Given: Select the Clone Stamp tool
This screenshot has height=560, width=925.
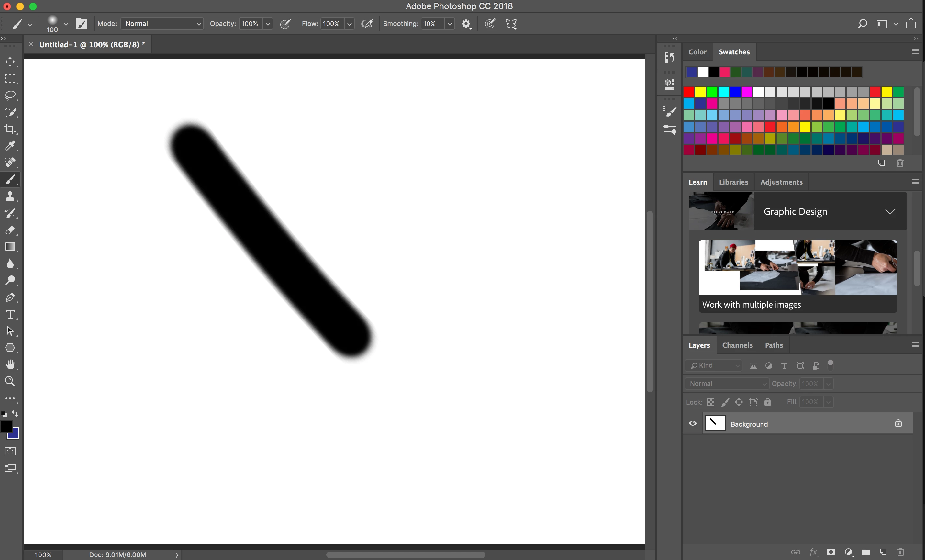Looking at the screenshot, I should pos(10,196).
